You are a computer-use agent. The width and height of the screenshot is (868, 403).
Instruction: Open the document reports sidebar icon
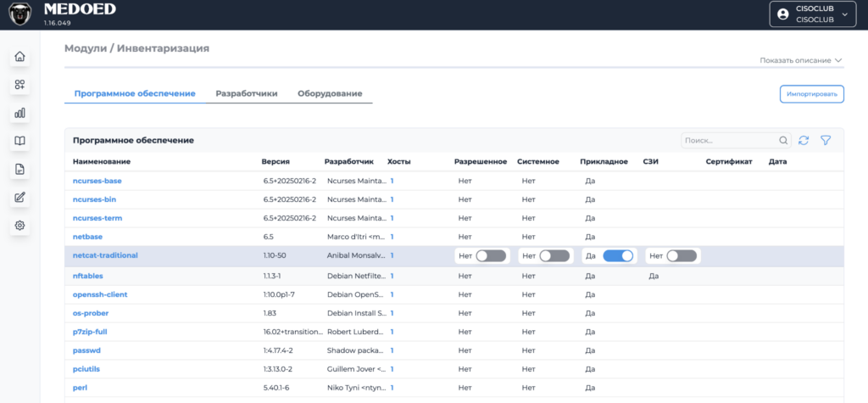(20, 169)
